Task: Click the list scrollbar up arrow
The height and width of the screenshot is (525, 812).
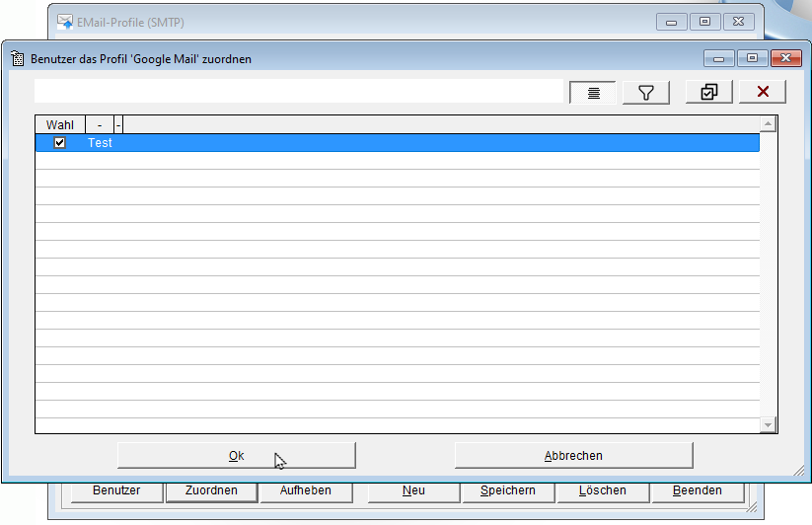Action: click(x=768, y=123)
